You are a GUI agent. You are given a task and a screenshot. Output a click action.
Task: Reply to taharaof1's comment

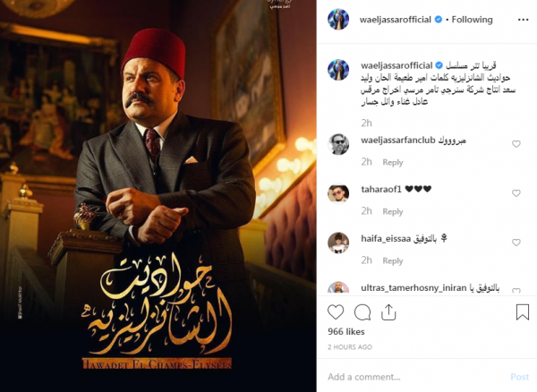tap(393, 211)
